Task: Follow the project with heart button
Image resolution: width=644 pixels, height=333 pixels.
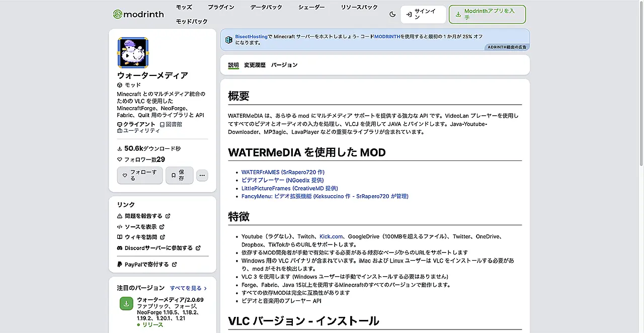Action: pyautogui.click(x=139, y=175)
